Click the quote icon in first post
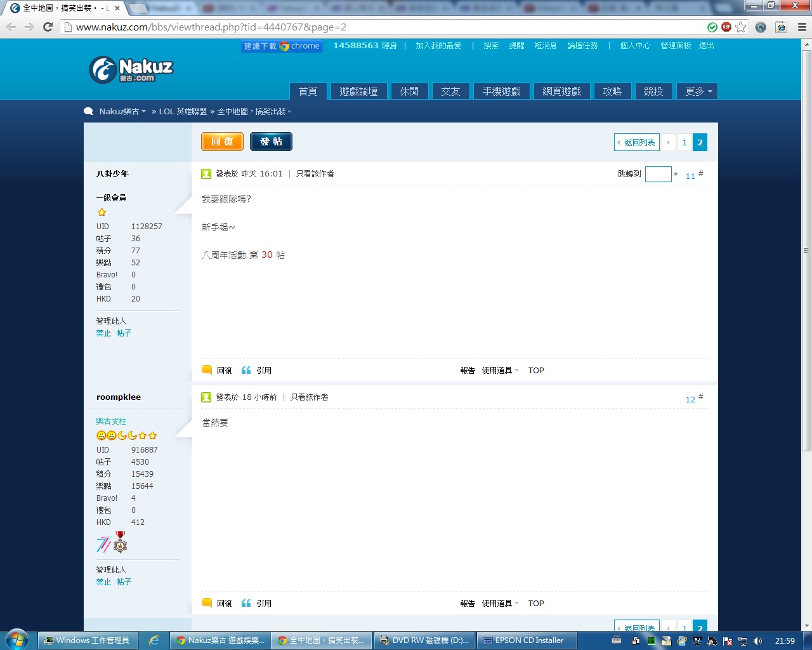 click(246, 370)
